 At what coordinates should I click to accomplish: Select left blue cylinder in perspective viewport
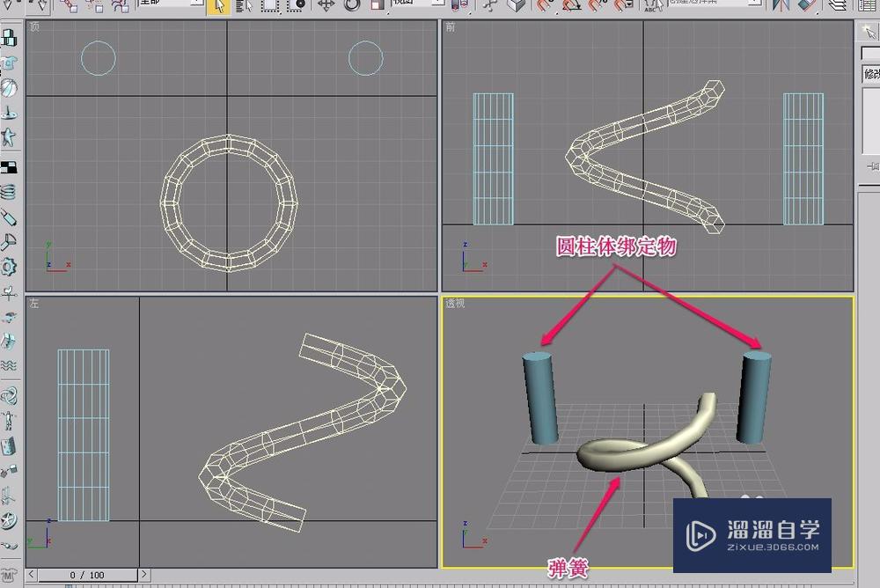click(x=540, y=398)
